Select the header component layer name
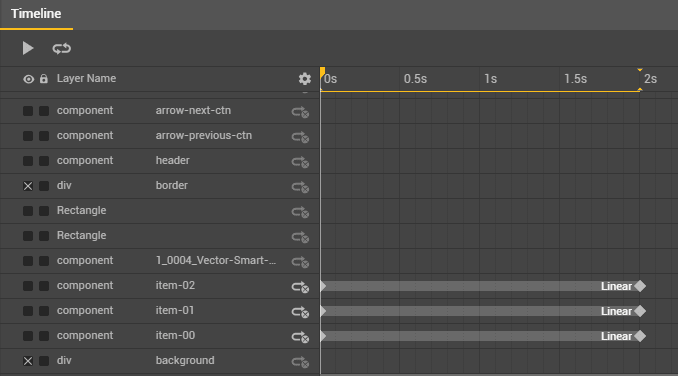The width and height of the screenshot is (678, 376). tap(173, 160)
